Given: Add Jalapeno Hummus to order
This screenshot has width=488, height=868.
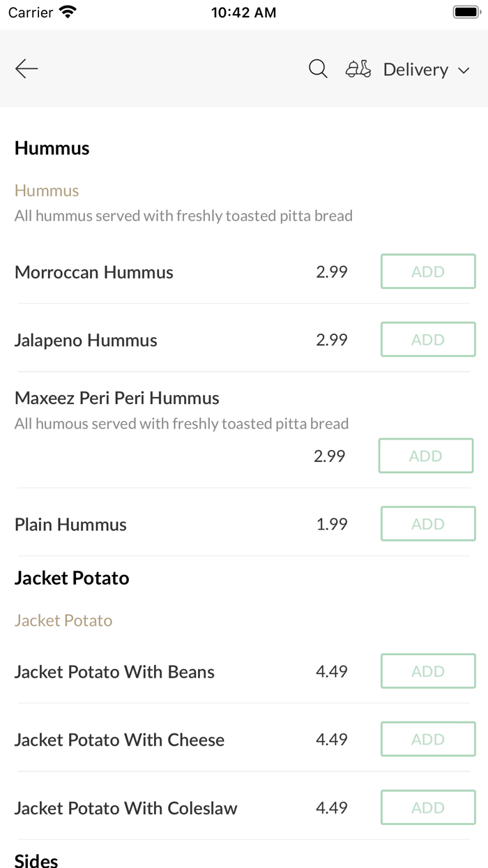Looking at the screenshot, I should coord(428,340).
